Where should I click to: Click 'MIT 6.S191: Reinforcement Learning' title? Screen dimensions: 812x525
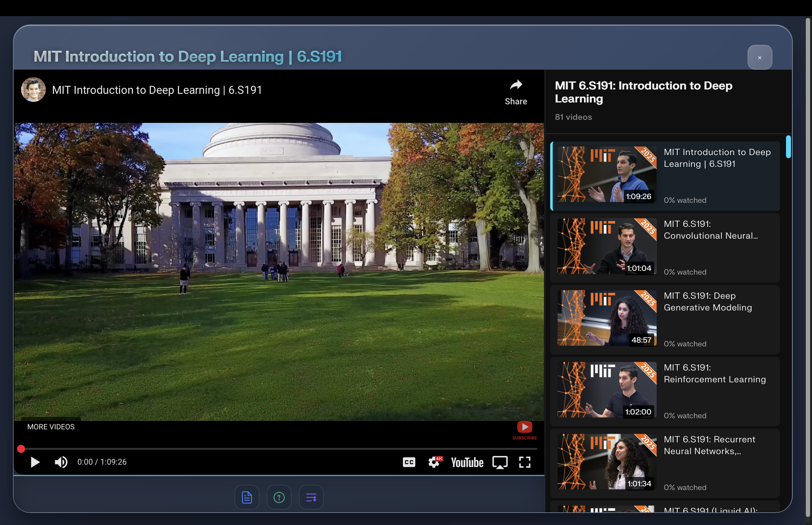(715, 373)
